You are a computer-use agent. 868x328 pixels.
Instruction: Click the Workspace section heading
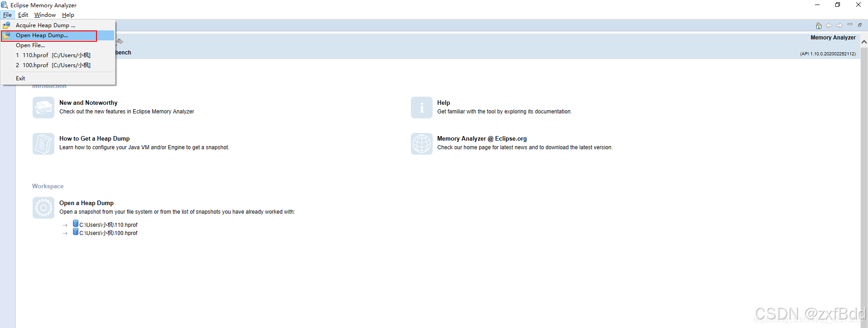coord(48,186)
